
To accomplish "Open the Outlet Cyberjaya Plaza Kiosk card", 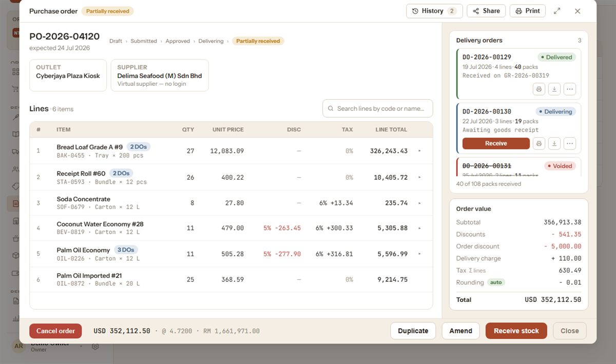I will (x=68, y=75).
